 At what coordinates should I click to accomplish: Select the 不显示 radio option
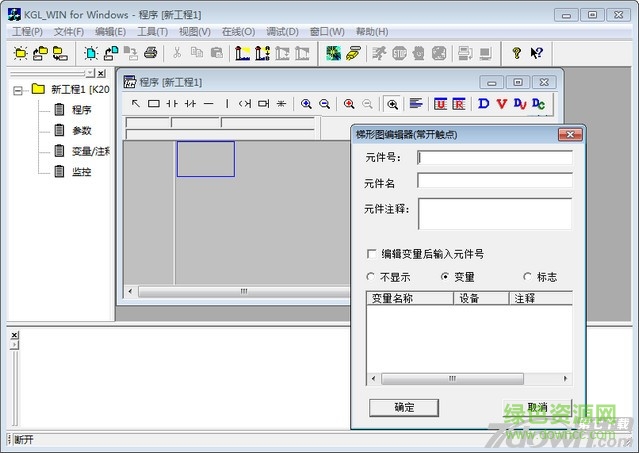click(x=372, y=276)
